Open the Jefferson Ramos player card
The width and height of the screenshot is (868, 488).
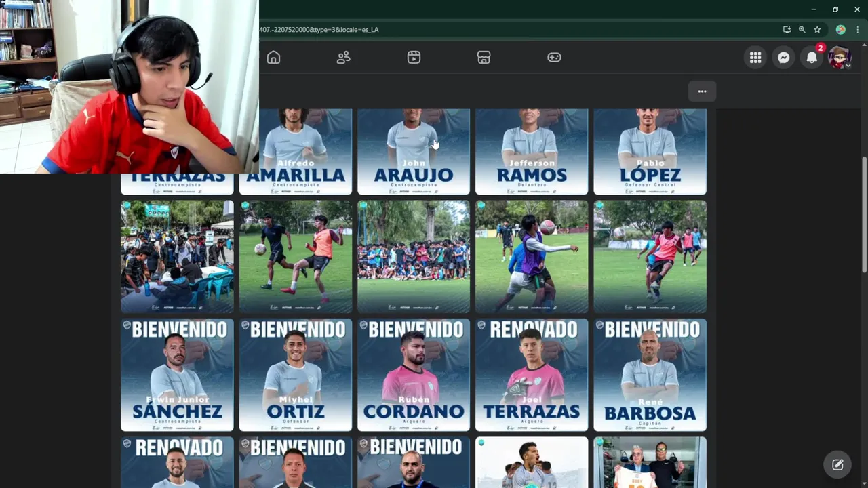(x=532, y=152)
